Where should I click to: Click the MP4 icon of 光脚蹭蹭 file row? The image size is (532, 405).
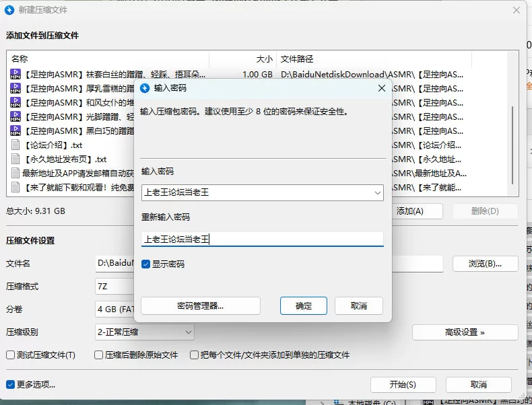pos(15,117)
